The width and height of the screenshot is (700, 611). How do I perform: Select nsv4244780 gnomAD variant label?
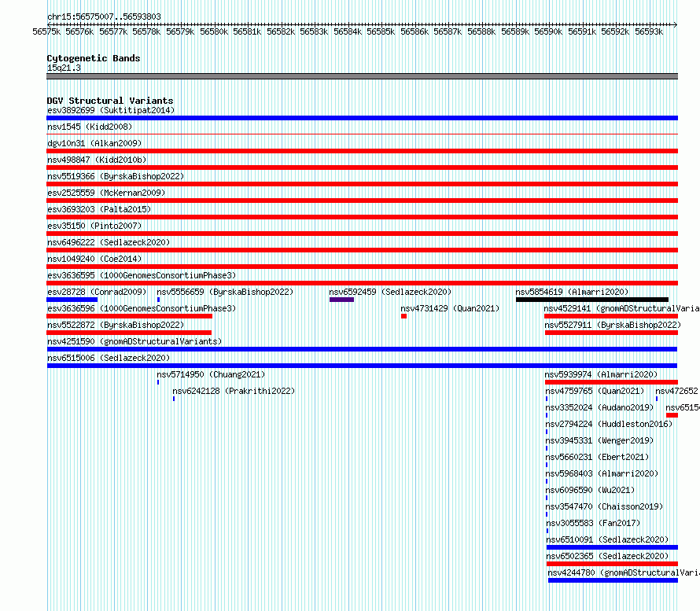[624, 572]
